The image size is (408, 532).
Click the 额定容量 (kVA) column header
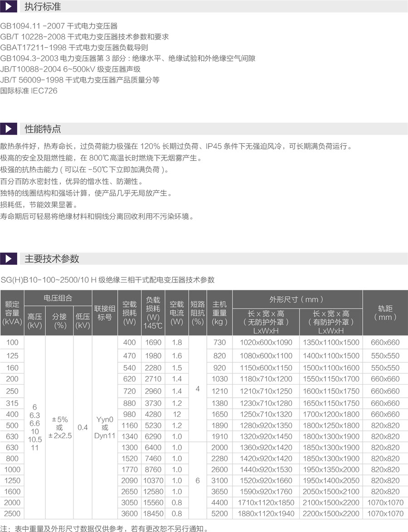pyautogui.click(x=12, y=313)
